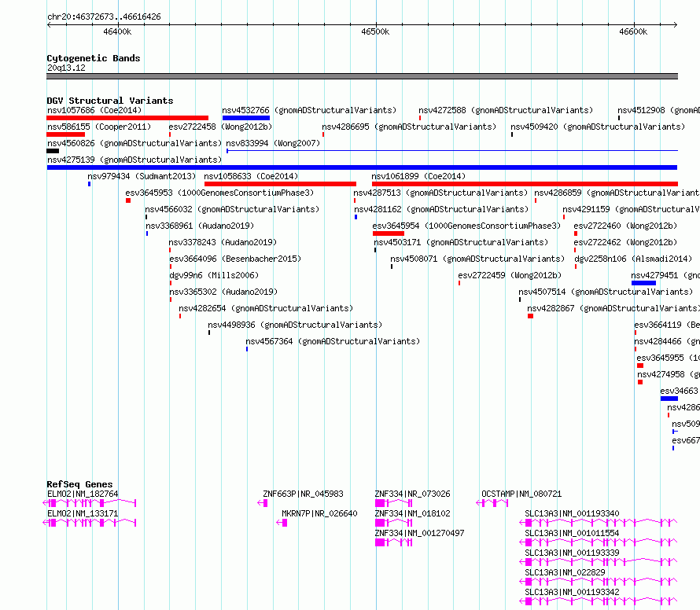
Task: Select ZNF334|NR_073026 gene label
Action: (412, 494)
